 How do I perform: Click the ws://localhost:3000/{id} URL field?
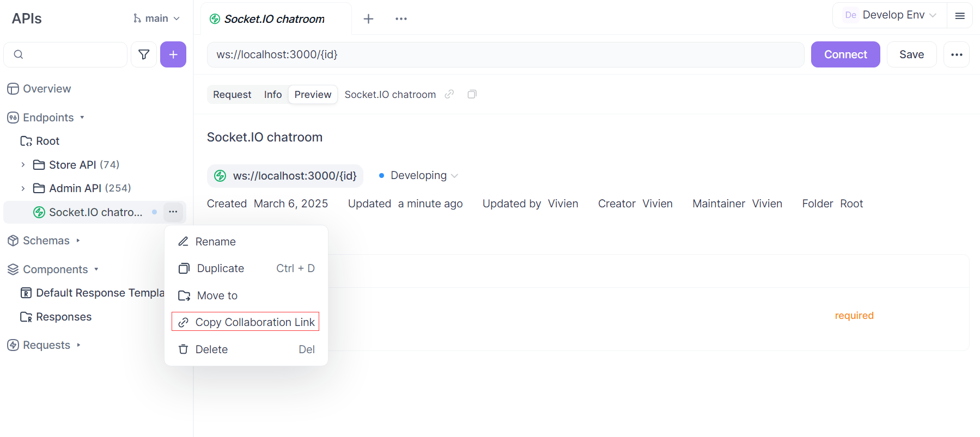coord(506,54)
